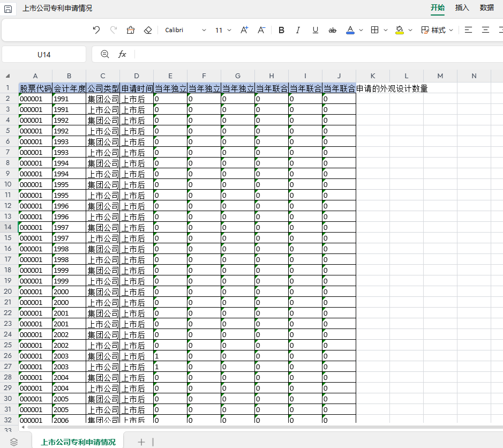Click the Clear formatting eraser icon
The image size is (503, 448).
148,30
